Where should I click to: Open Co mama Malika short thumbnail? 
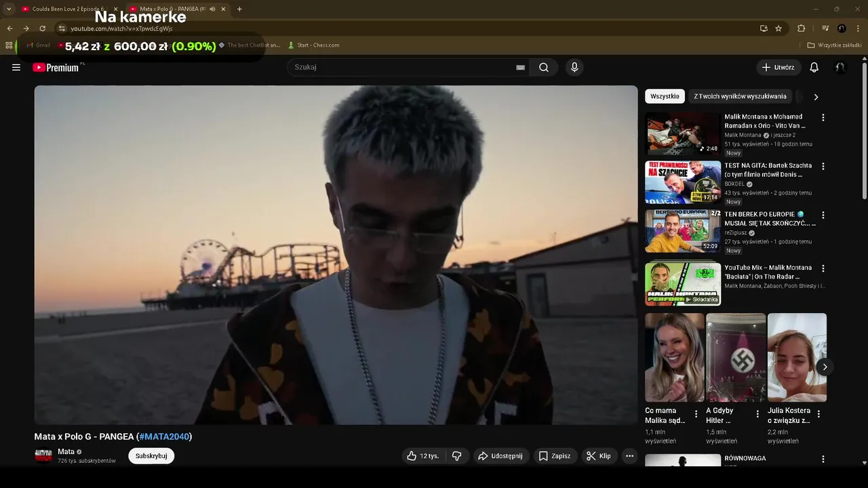coord(675,357)
